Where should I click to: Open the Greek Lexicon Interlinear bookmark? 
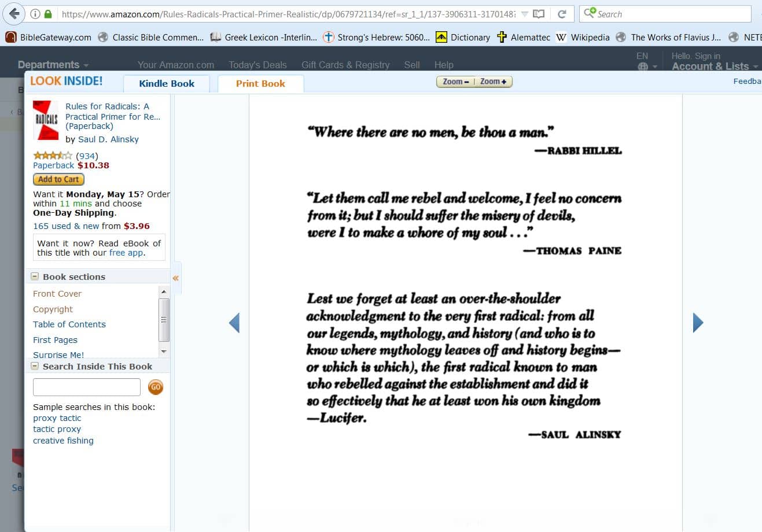click(264, 37)
